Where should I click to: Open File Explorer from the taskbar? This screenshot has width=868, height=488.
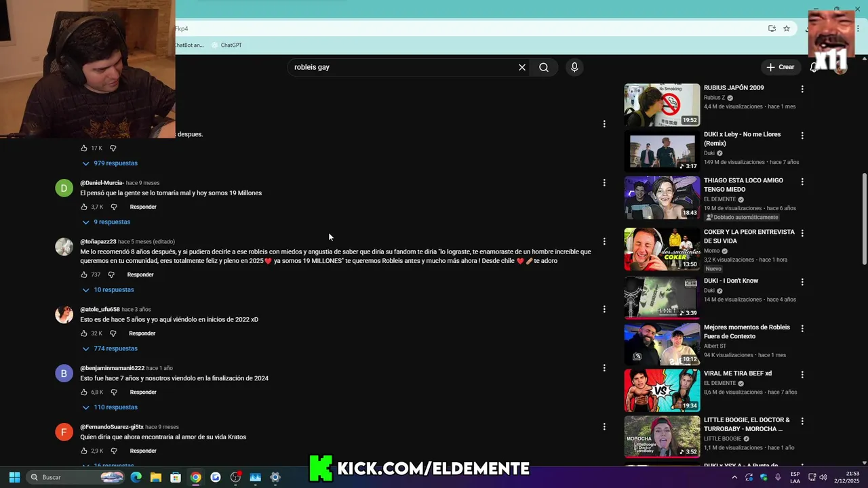[x=156, y=477]
